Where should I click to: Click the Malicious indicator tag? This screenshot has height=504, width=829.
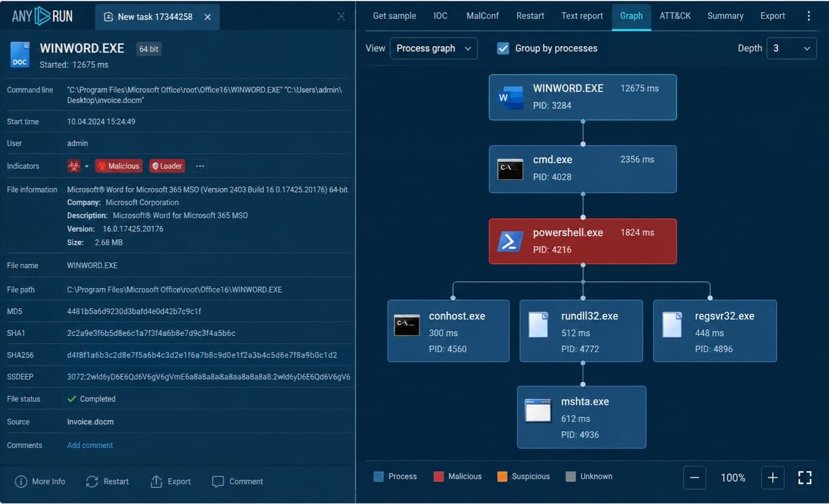[x=119, y=166]
